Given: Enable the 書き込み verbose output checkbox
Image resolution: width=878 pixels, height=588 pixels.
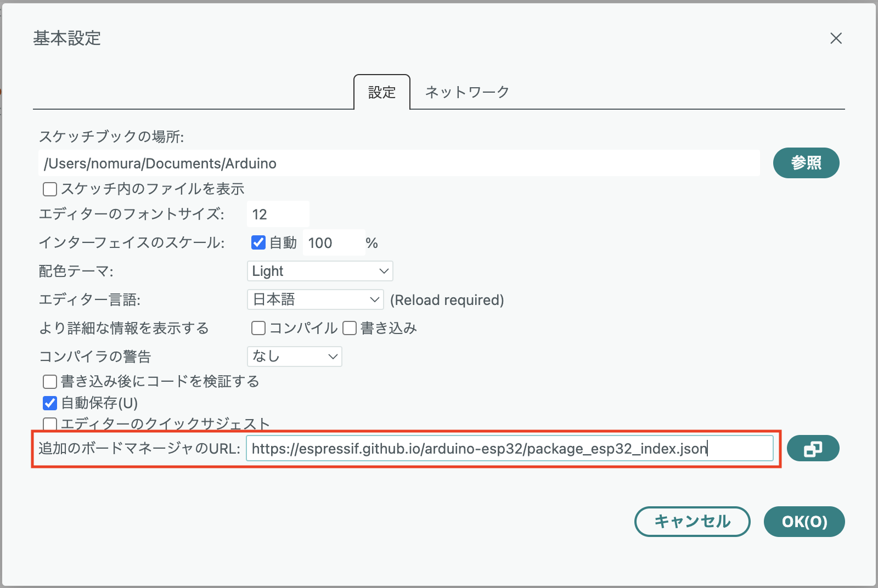Looking at the screenshot, I should tap(350, 328).
